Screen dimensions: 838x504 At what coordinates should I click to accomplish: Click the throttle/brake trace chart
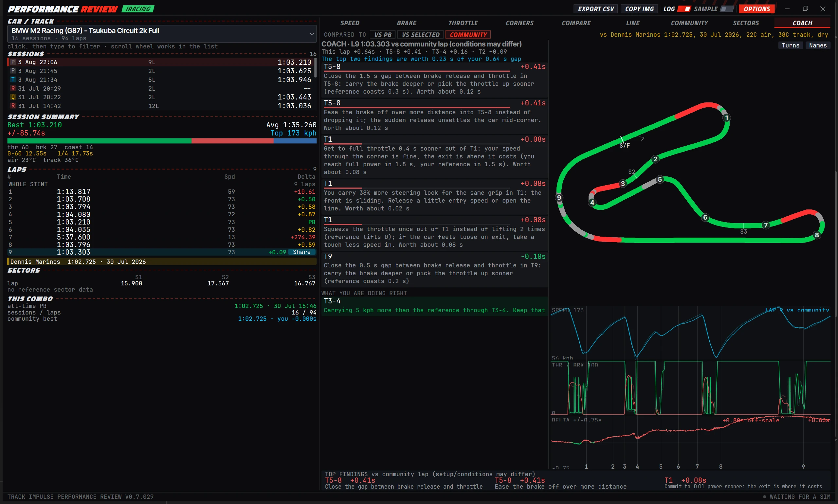pos(690,388)
